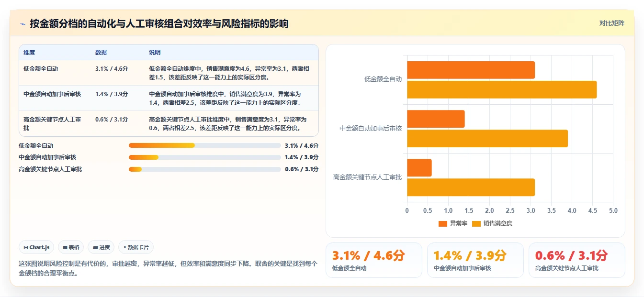Click the x-axis tick value 5.0
The image size is (644, 297).
tap(613, 210)
